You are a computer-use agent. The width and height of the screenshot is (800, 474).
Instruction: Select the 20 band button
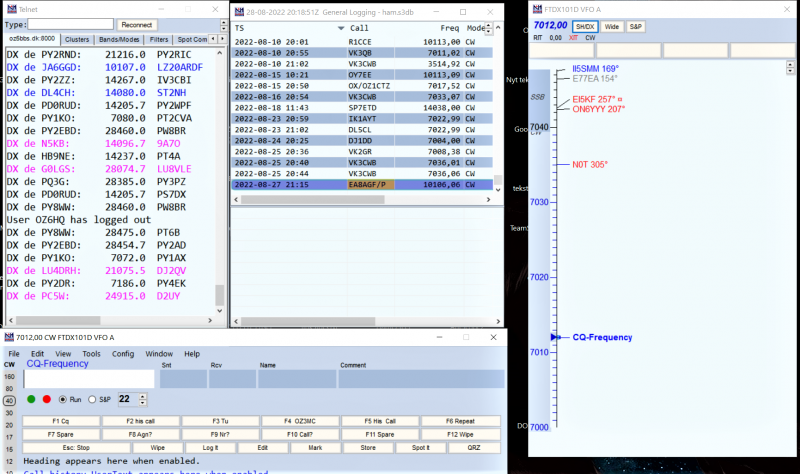(9, 425)
